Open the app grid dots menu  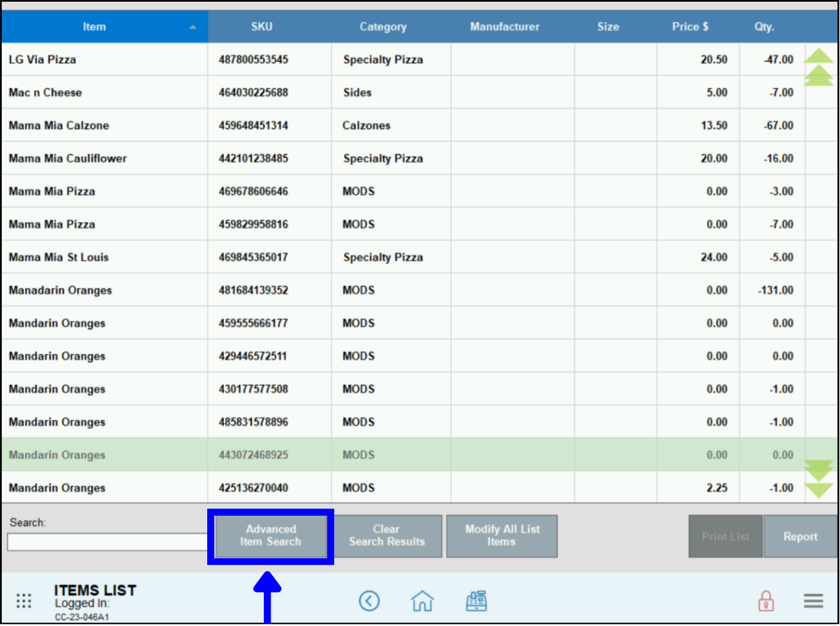pyautogui.click(x=24, y=601)
